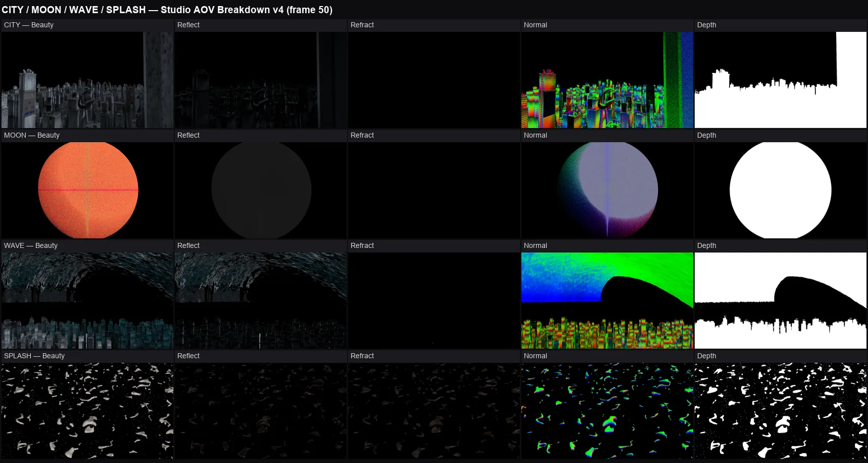The height and width of the screenshot is (463, 868).
Task: Select the MOON Refract pass image
Action: tap(434, 190)
